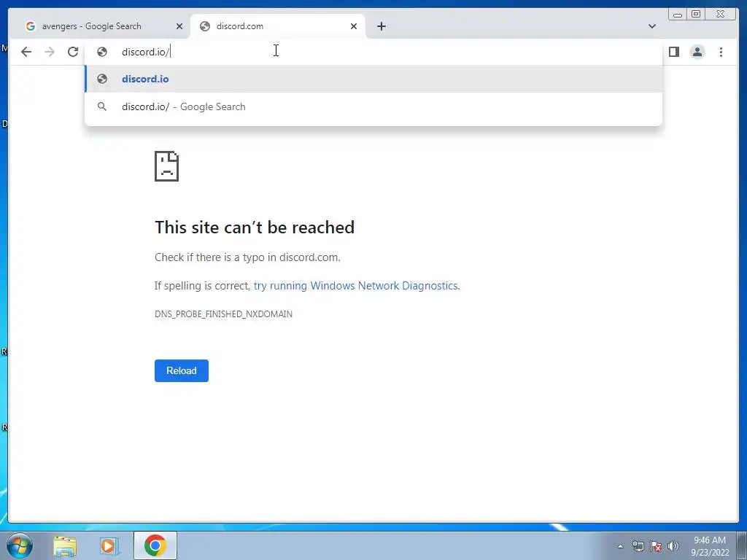The image size is (747, 560).
Task: Open the Chrome profile avatar menu
Action: click(x=697, y=52)
